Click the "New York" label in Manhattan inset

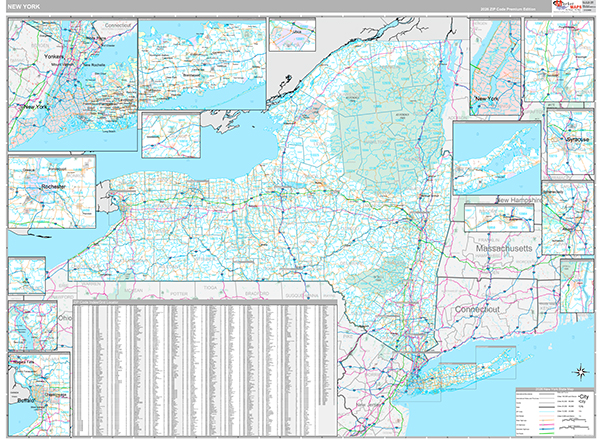(487, 98)
